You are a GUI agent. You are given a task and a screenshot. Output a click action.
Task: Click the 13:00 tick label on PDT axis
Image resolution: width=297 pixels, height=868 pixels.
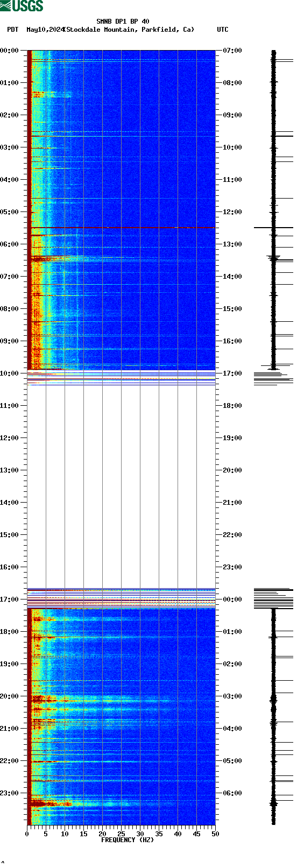(9, 470)
